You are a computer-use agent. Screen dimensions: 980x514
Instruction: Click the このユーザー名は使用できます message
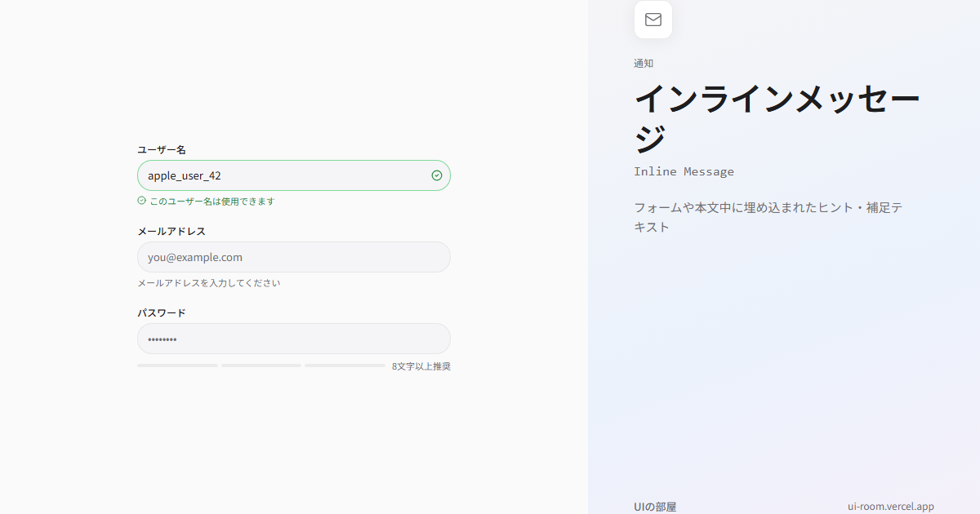coord(212,202)
